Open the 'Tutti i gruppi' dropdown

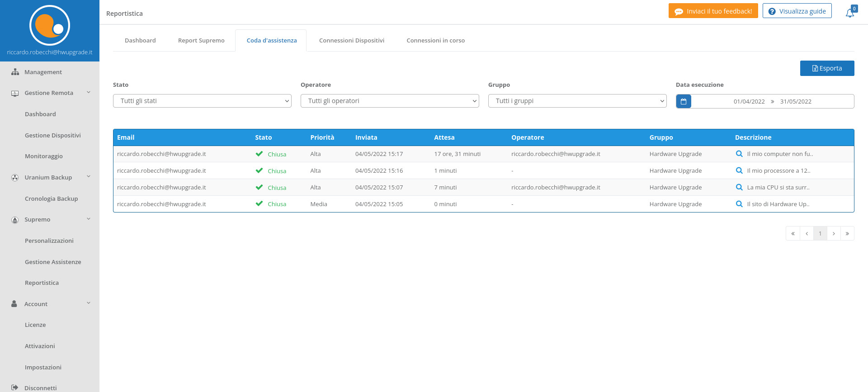(x=577, y=101)
